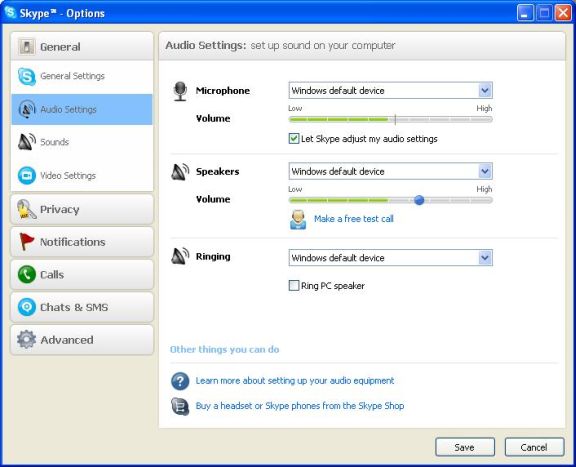576x467 pixels.
Task: Uncheck Let Skype adjust my audio settings
Action: pyautogui.click(x=294, y=139)
